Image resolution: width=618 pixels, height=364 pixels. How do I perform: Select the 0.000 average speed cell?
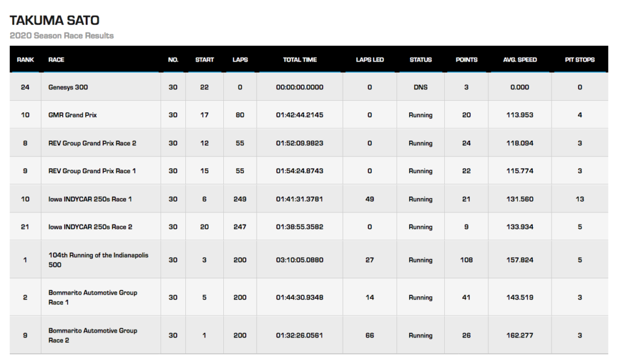coord(520,87)
